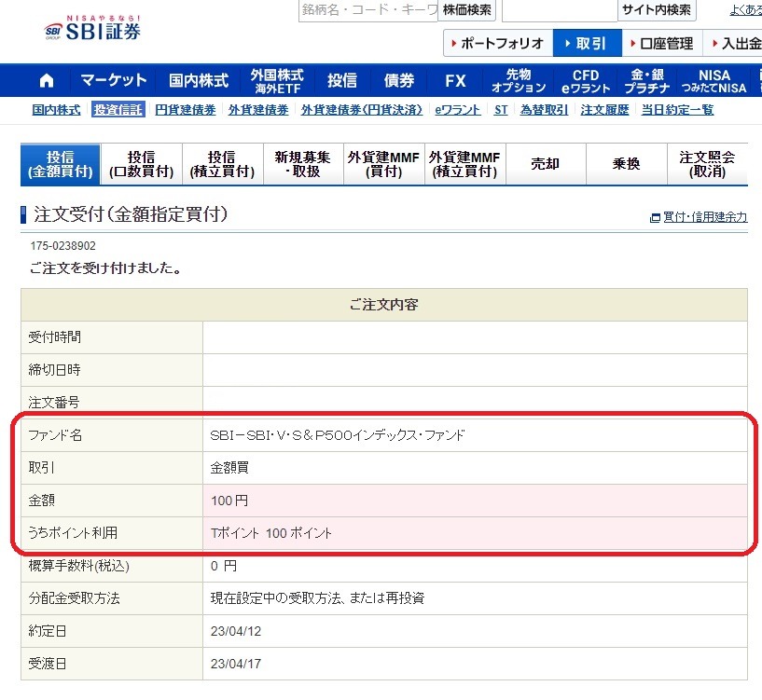The height and width of the screenshot is (700, 762).
Task: Open the ST link
Action: coord(501,110)
